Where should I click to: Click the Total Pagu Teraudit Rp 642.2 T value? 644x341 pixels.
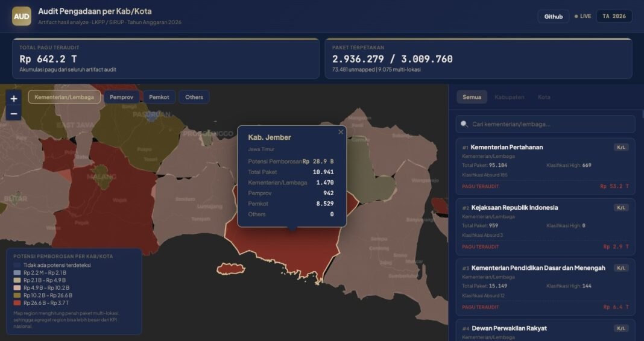tap(48, 59)
